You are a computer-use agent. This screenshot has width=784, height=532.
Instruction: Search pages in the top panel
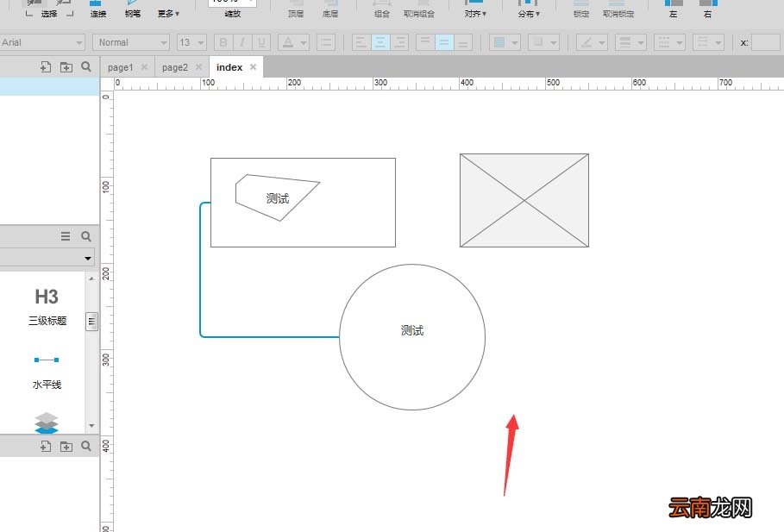tap(86, 66)
